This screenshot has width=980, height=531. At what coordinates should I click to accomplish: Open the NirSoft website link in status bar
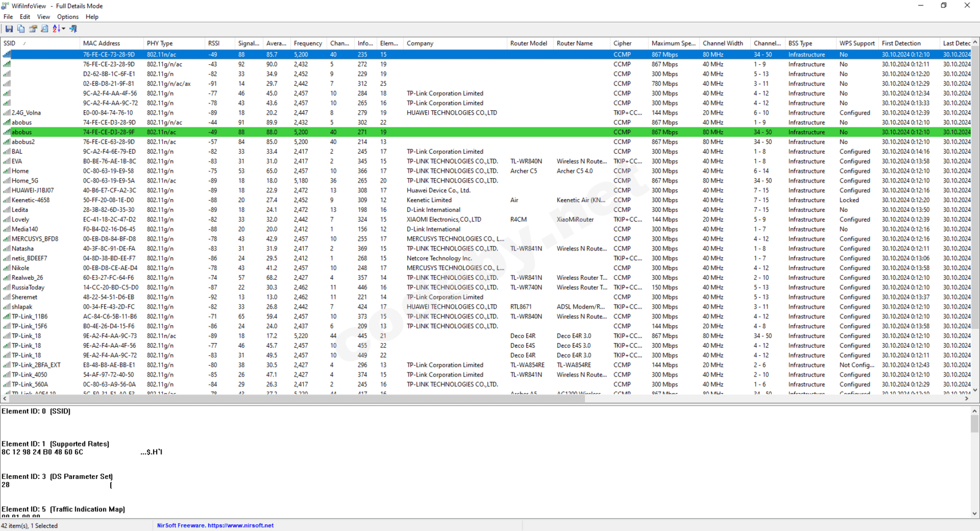(x=215, y=525)
